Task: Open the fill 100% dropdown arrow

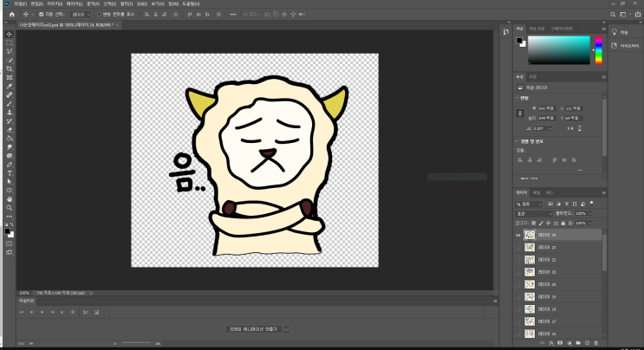Action: click(x=590, y=224)
